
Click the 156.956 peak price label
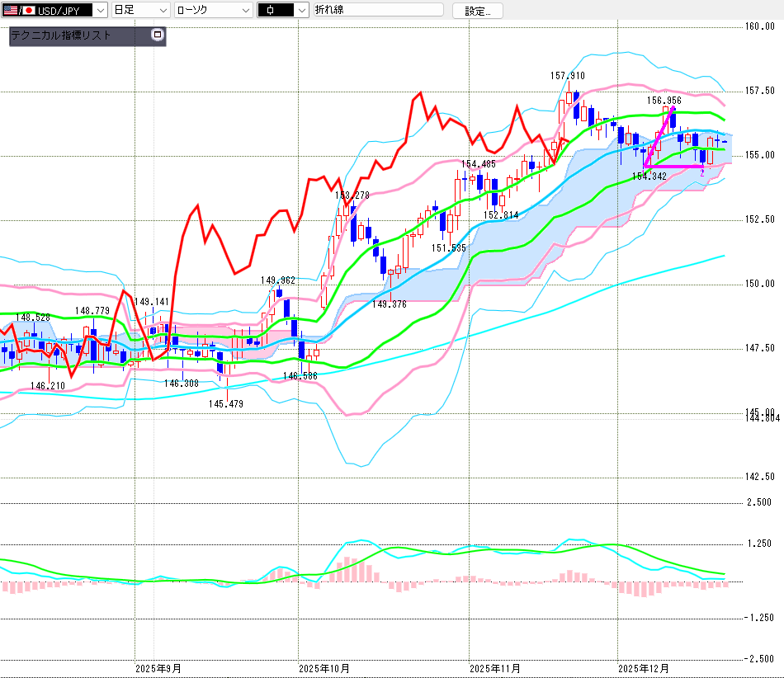[x=664, y=101]
